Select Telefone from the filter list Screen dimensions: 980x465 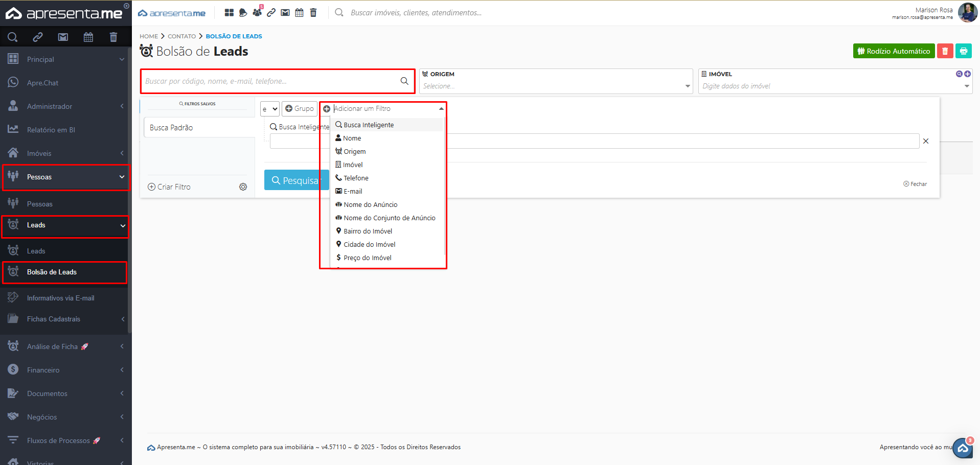tap(356, 178)
